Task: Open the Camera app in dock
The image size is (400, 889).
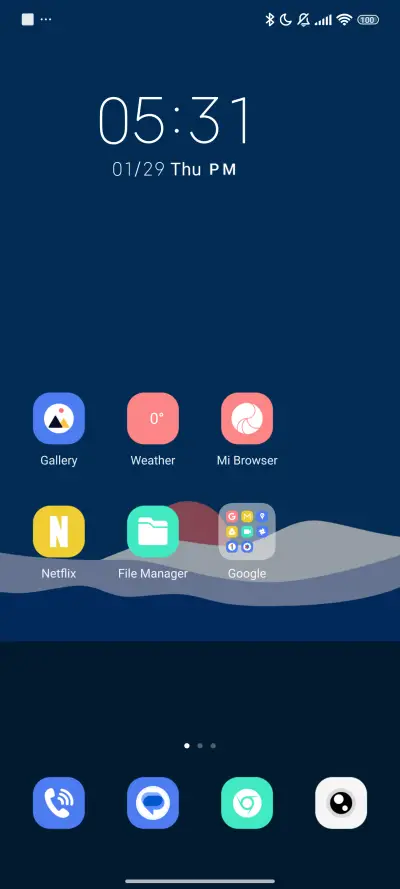Action: [x=341, y=803]
